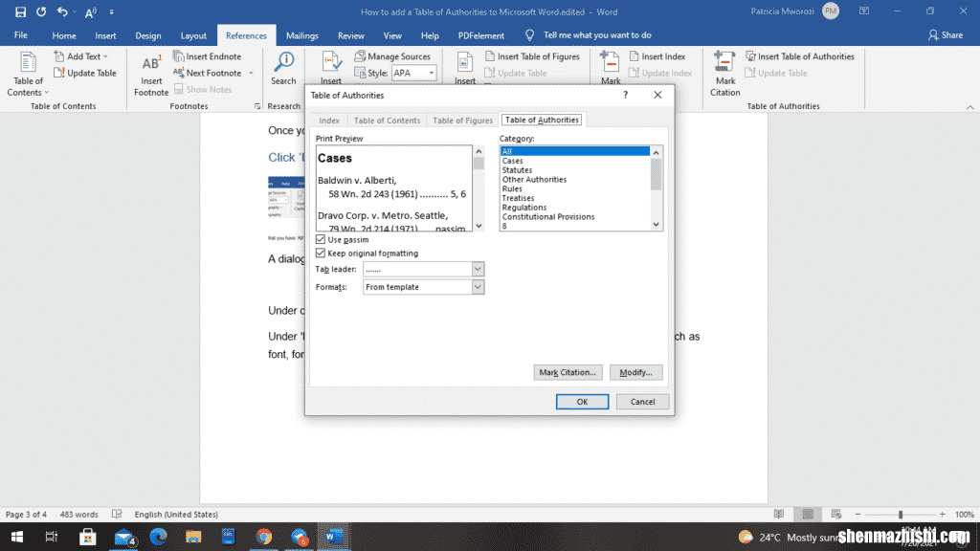Click Cancel in the dialog
Screen dimensions: 980x551
(642, 402)
